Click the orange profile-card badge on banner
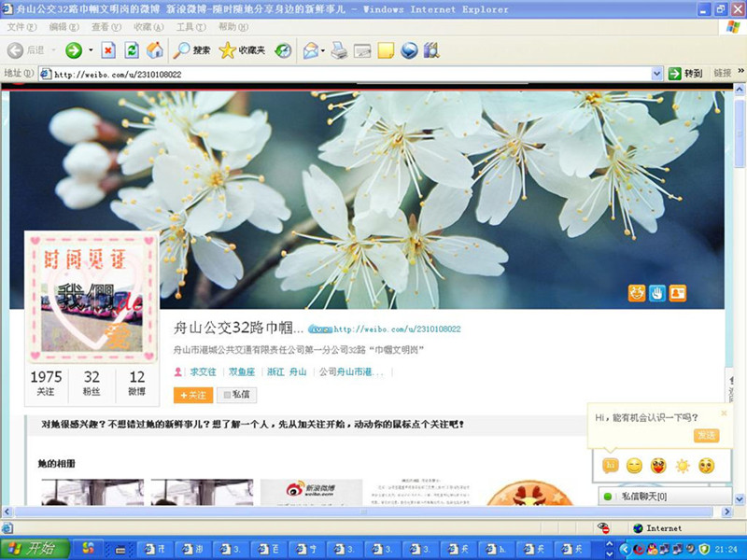The image size is (747, 560). (x=678, y=293)
